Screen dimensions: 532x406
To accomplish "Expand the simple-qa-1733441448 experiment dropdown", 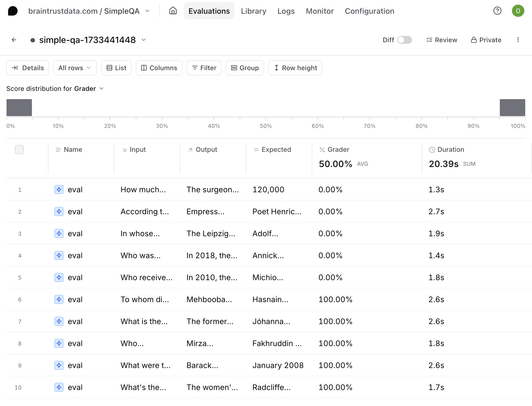I will coord(144,40).
